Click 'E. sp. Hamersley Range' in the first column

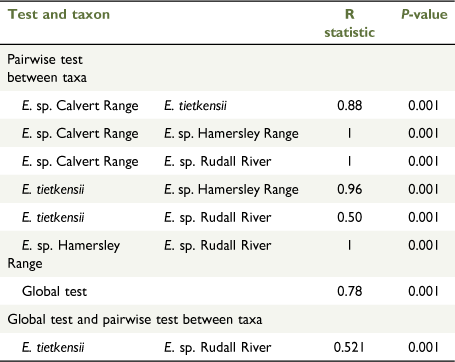(64, 254)
